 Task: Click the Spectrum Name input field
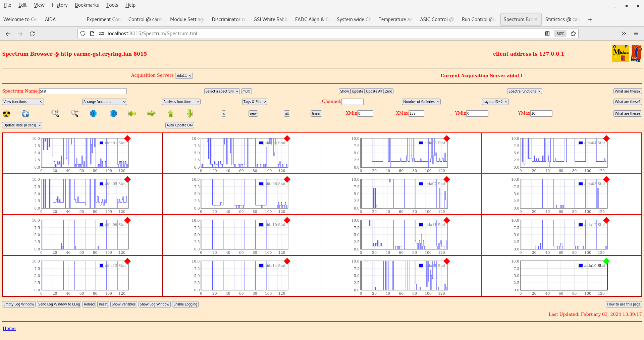[x=83, y=91]
